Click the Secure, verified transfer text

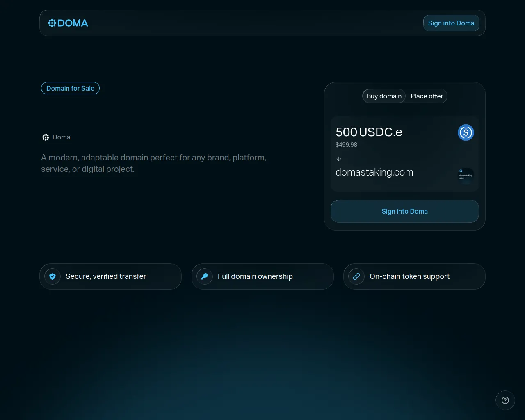click(106, 276)
